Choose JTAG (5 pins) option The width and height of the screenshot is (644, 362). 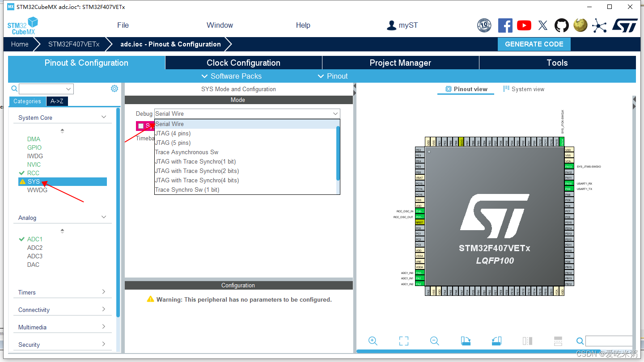(245, 143)
